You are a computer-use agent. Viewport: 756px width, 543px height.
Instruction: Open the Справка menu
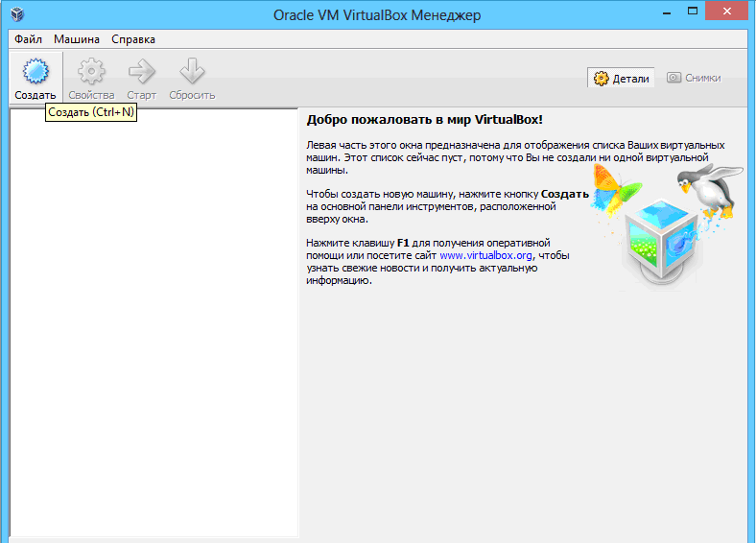[x=133, y=39]
